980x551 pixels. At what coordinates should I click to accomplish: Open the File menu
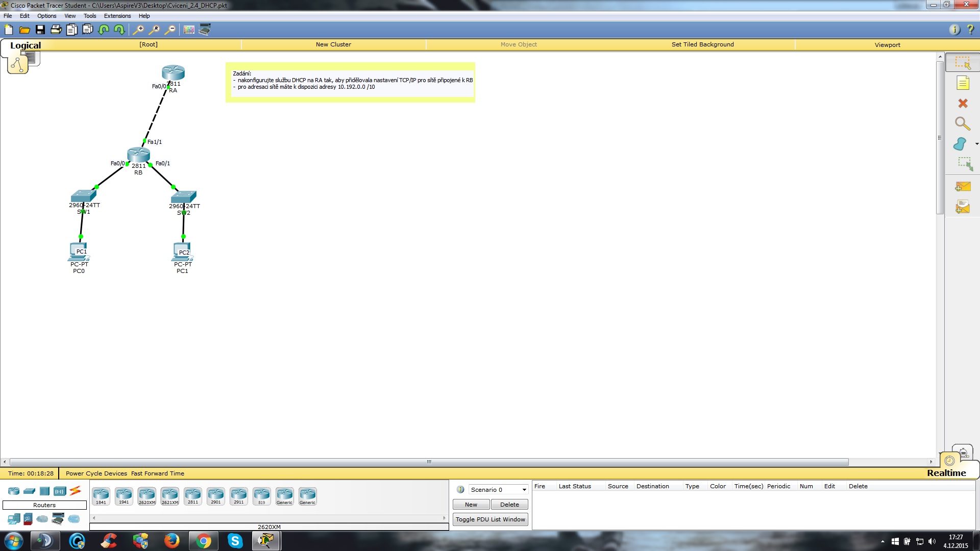click(8, 16)
